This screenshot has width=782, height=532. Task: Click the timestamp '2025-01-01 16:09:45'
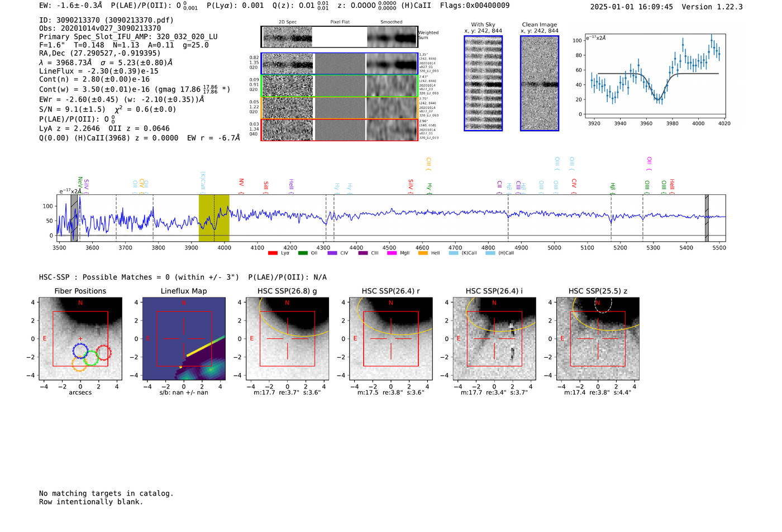coord(632,7)
